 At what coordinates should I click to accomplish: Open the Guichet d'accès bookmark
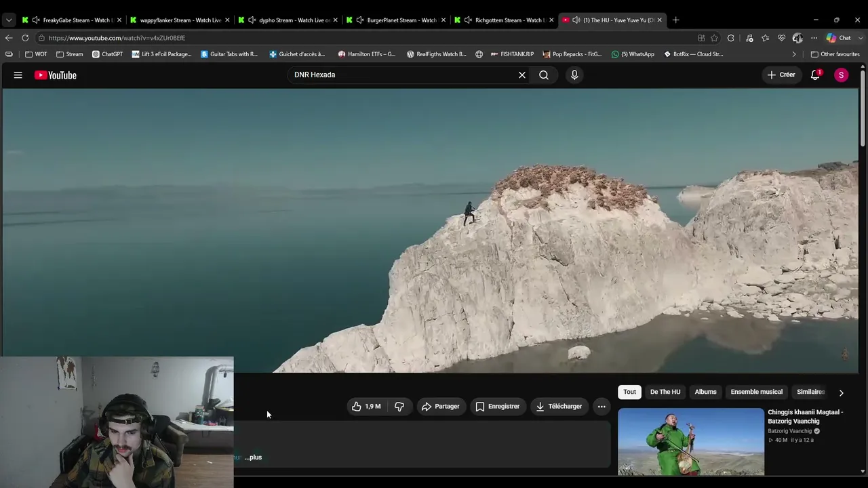click(x=297, y=54)
